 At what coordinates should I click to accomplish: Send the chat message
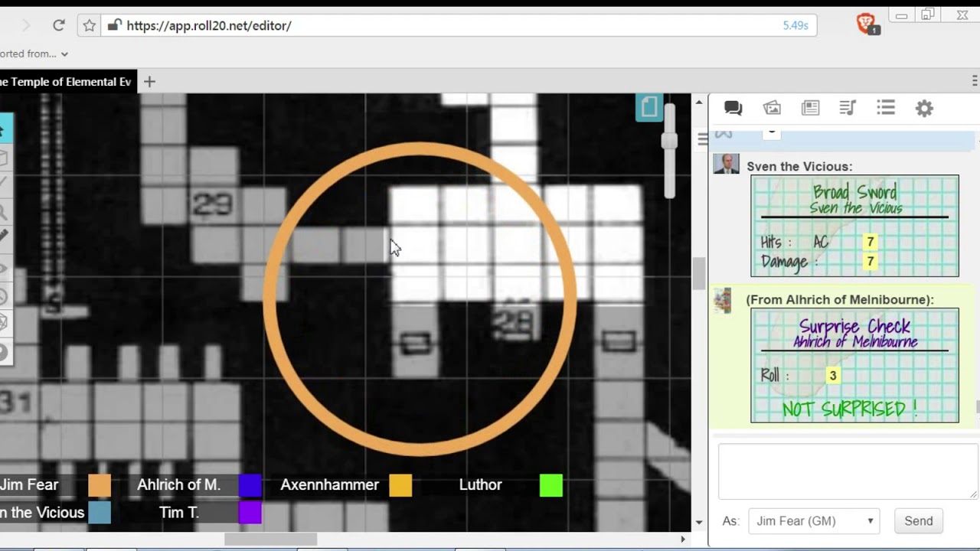click(x=919, y=521)
